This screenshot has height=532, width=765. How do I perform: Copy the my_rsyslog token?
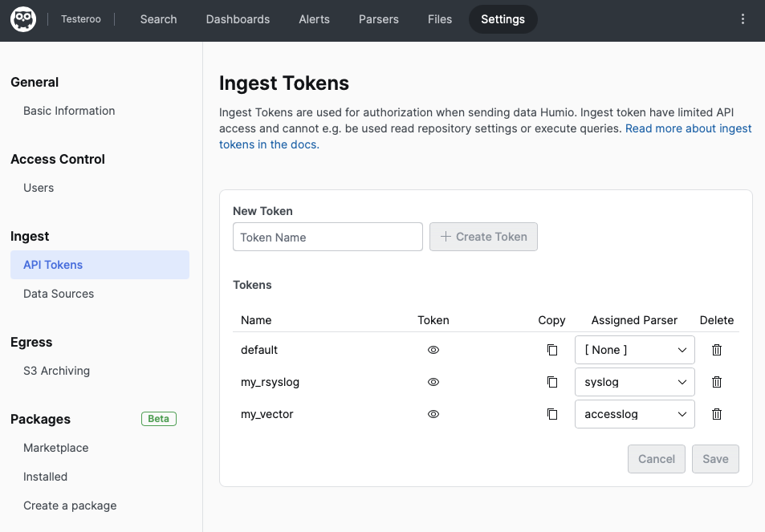[551, 382]
